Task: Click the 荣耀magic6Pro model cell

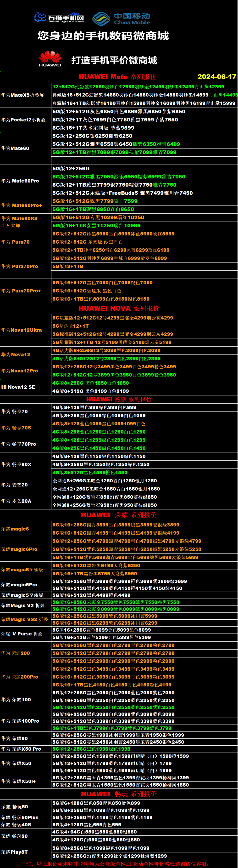Action: tap(26, 549)
